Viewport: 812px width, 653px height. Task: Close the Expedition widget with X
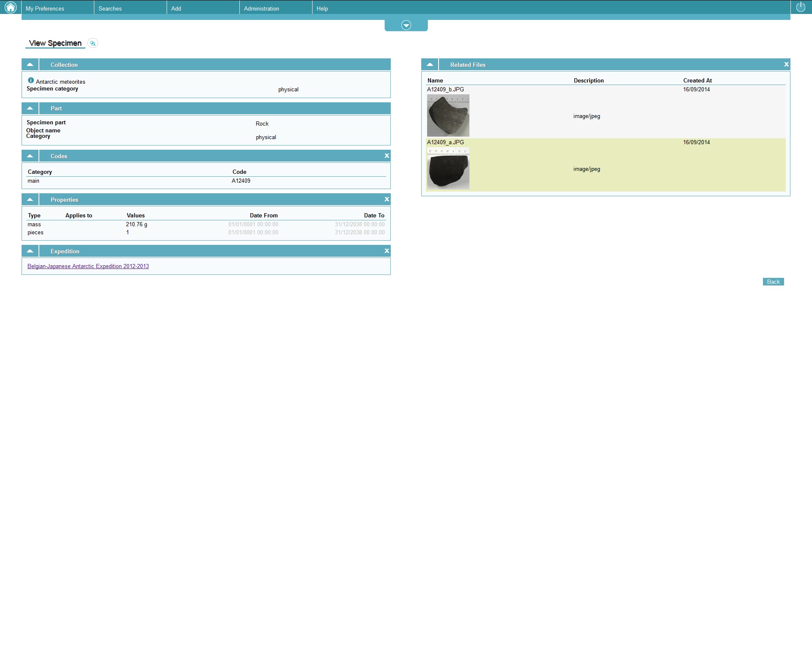387,251
